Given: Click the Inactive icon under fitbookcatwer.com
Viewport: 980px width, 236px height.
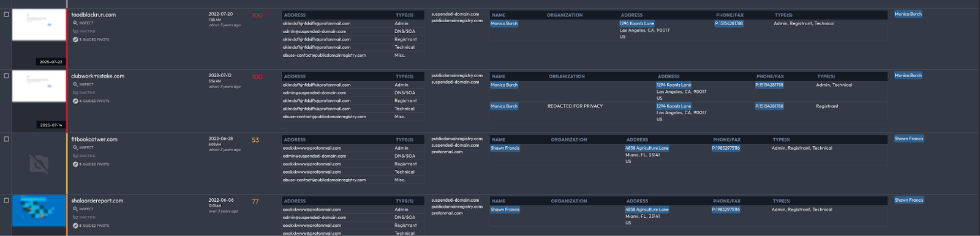Looking at the screenshot, I should [75, 156].
